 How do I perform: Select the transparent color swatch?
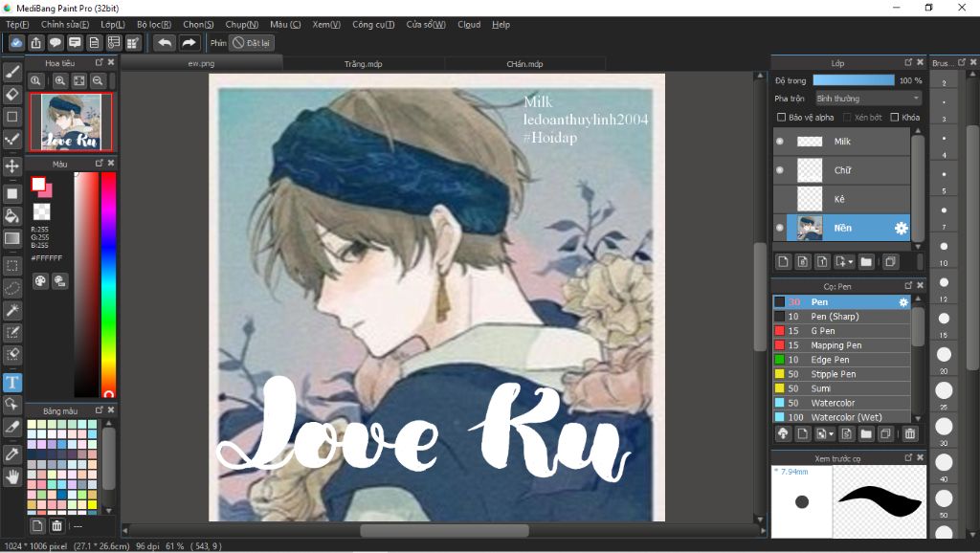[x=41, y=211]
